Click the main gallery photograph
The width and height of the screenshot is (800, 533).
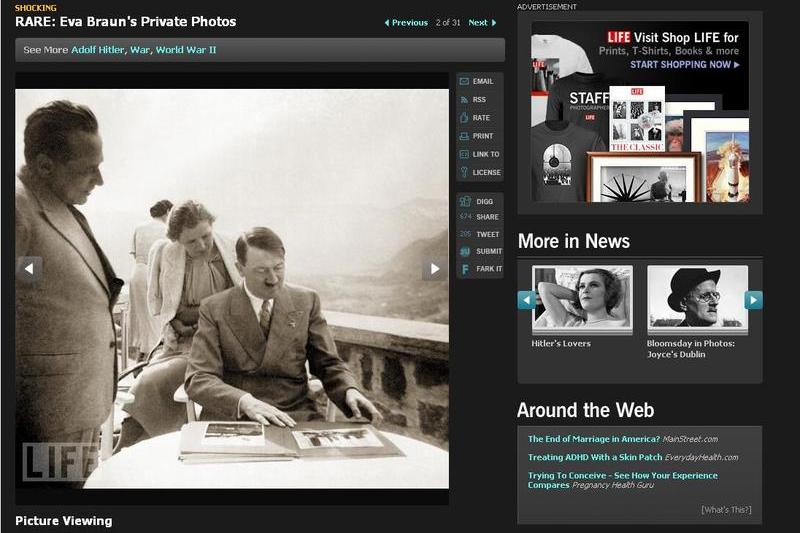(x=232, y=289)
